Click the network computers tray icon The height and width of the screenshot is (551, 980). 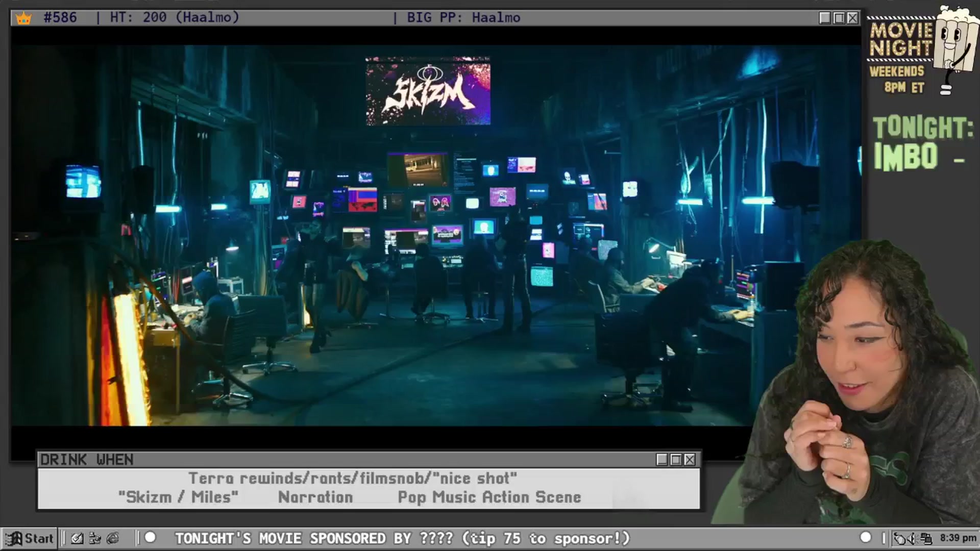click(926, 538)
